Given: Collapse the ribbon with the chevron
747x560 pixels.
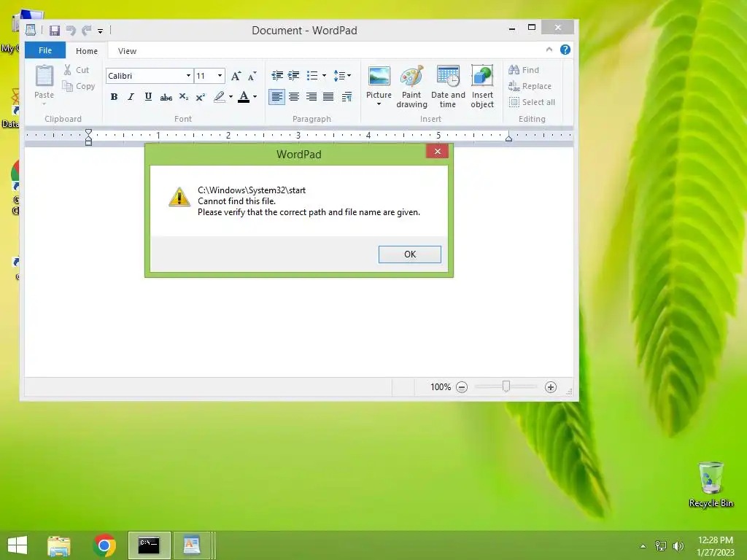Looking at the screenshot, I should [549, 50].
